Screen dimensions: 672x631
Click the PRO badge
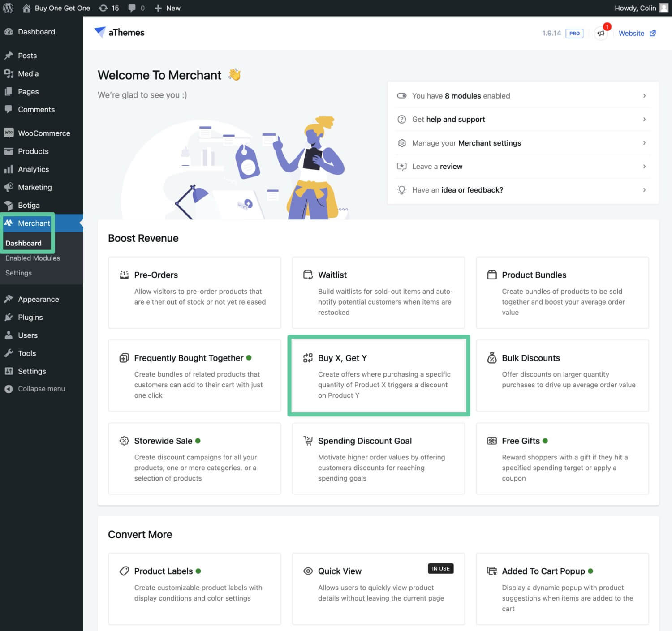coord(574,33)
